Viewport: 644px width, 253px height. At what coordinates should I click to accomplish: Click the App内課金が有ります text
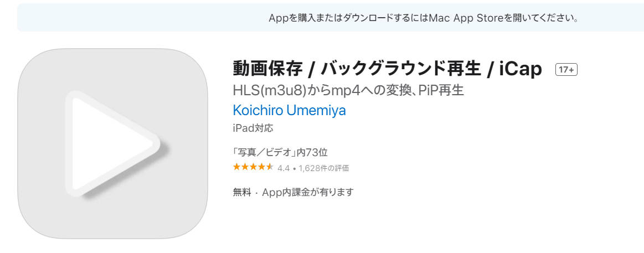pos(308,192)
